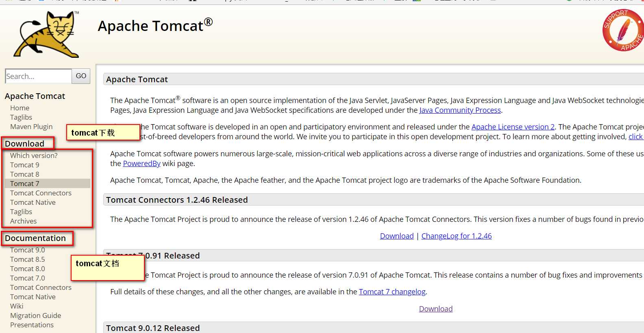Open Tomcat Native under Documentation

tap(33, 297)
